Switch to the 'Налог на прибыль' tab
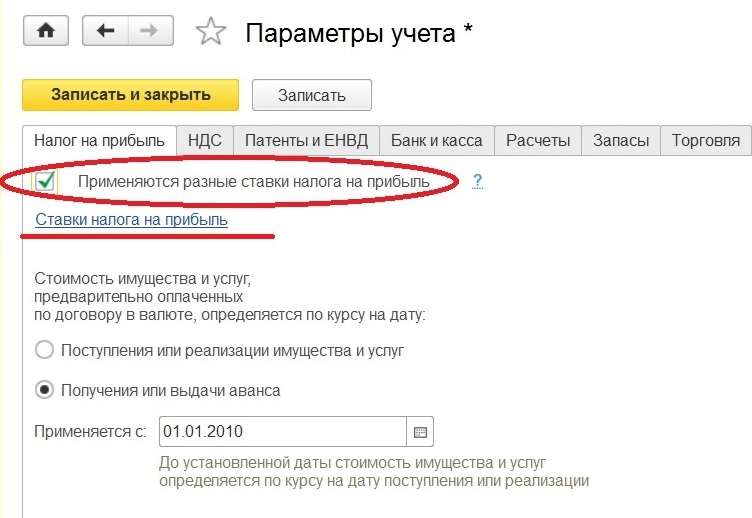752x518 pixels. [99, 141]
